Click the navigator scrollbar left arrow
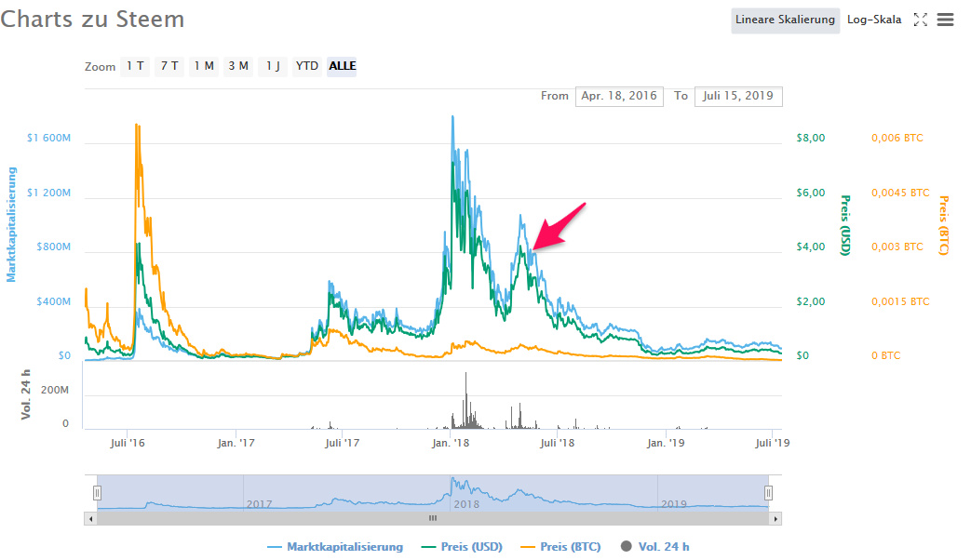This screenshot has height=560, width=971. (x=91, y=518)
